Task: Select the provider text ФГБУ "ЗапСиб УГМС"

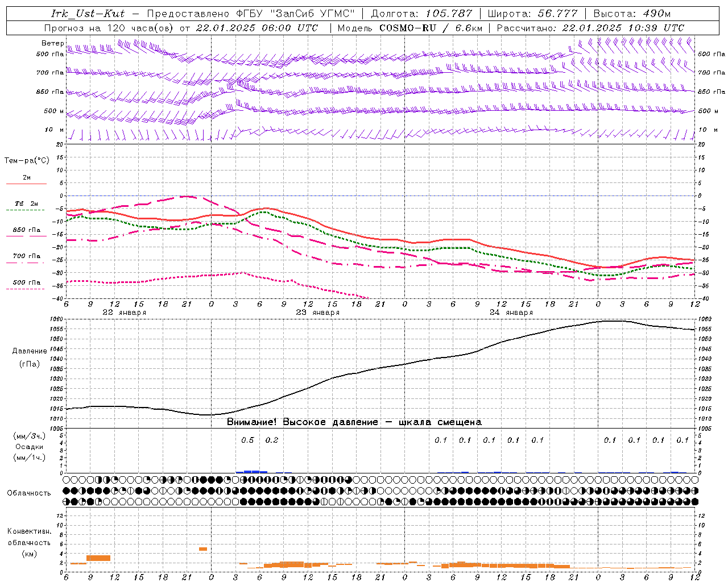Action: [x=296, y=14]
